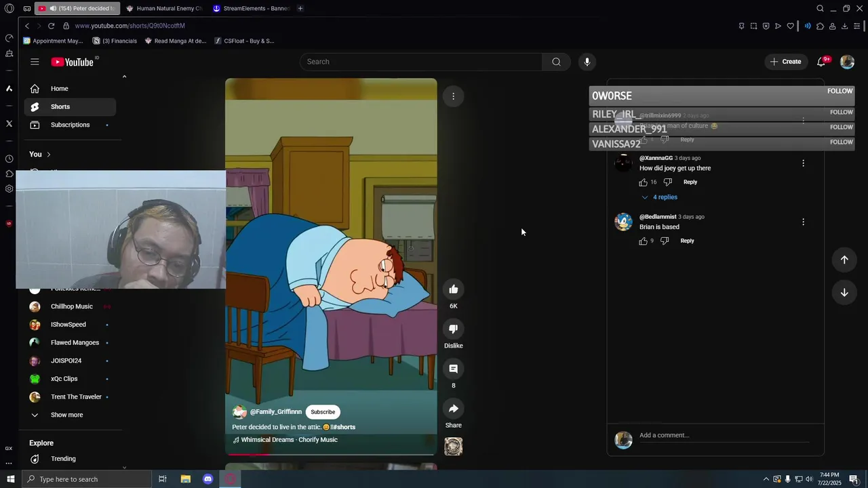Share the short
868x488 pixels.
tap(454, 409)
